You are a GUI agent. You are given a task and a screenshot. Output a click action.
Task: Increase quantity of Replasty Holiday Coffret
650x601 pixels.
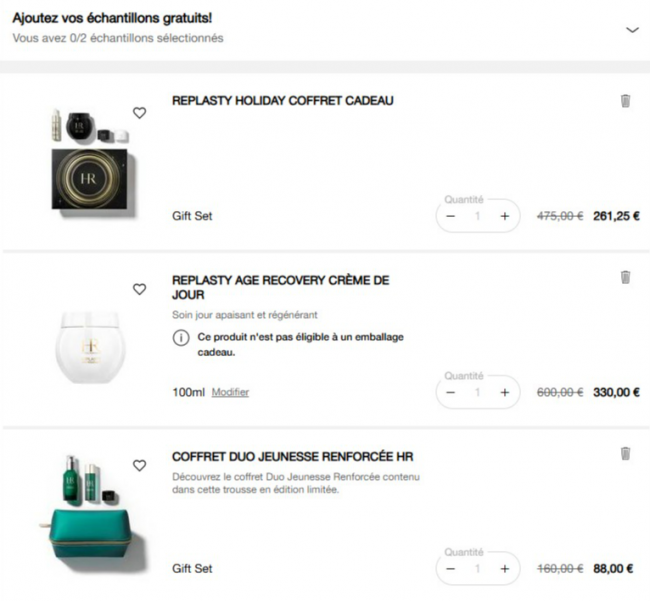[505, 216]
